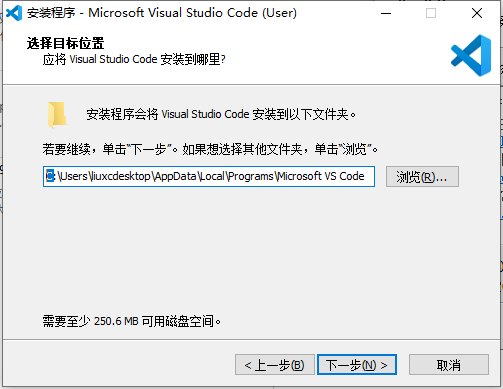Click the subtitle asking where to install
This screenshot has height=389, width=503.
134,59
